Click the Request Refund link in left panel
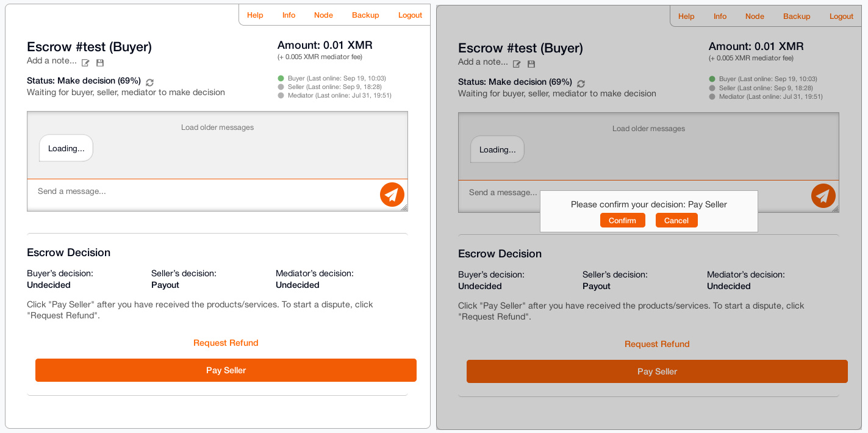 pyautogui.click(x=226, y=343)
